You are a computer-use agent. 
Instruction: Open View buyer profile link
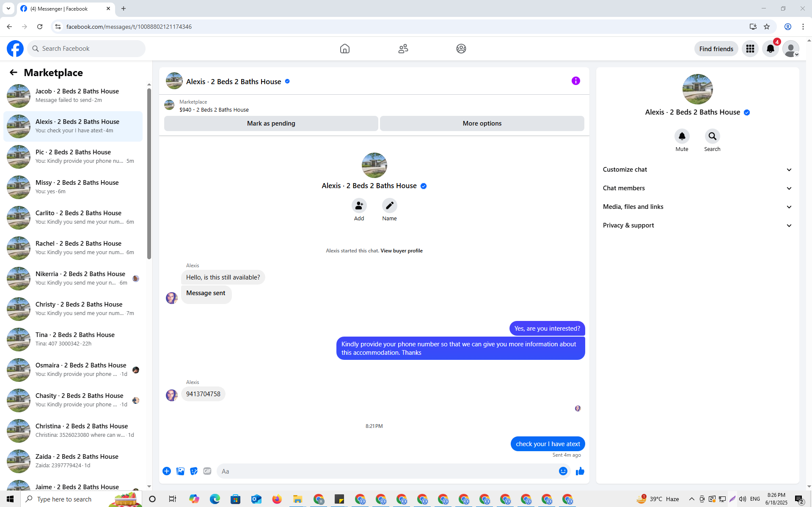(x=401, y=251)
